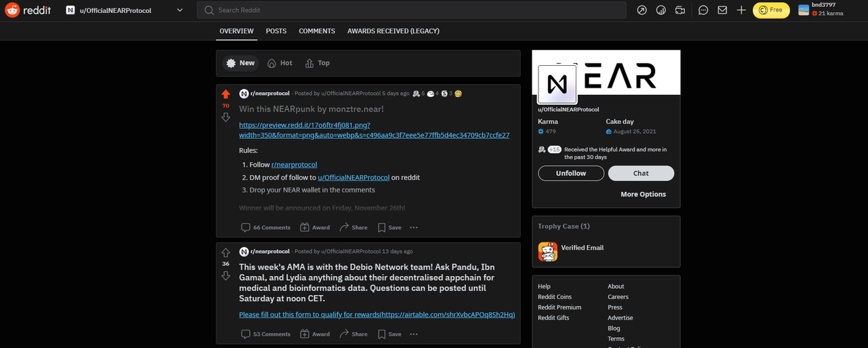868x348 pixels.
Task: Share the Debio AMA post
Action: [x=353, y=334]
